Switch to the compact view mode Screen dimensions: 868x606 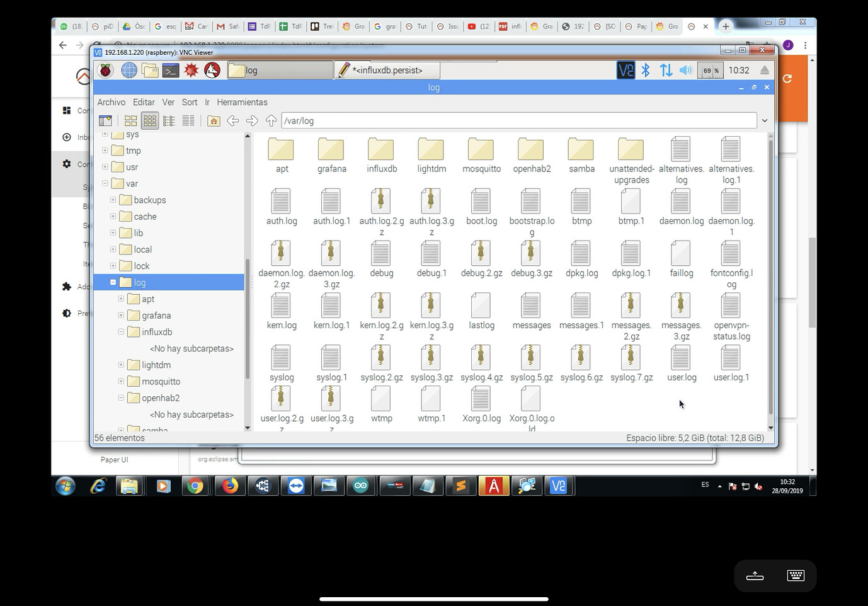click(169, 121)
